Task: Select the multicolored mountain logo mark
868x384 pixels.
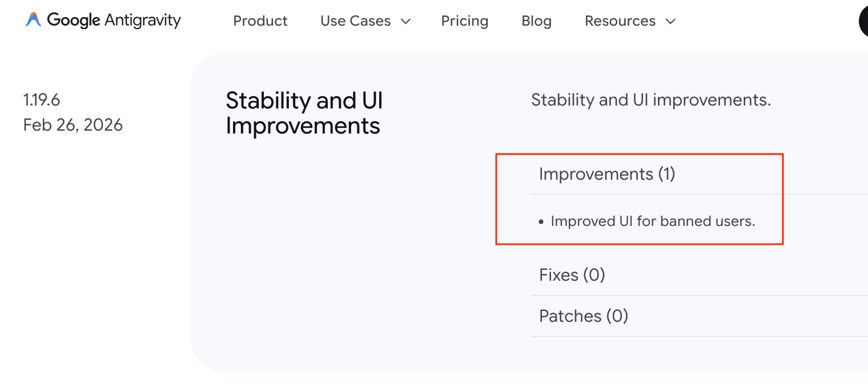Action: click(33, 19)
